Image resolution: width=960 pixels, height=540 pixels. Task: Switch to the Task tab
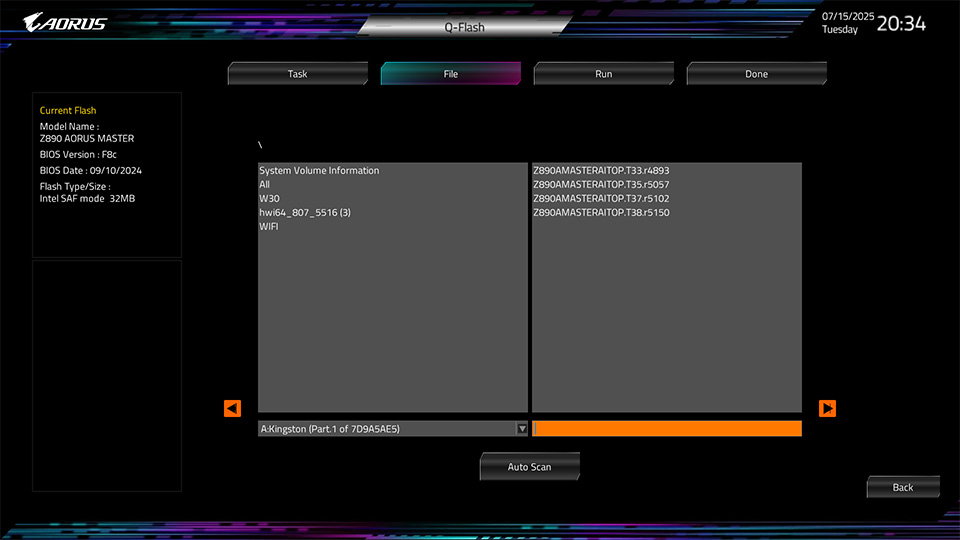pyautogui.click(x=297, y=74)
